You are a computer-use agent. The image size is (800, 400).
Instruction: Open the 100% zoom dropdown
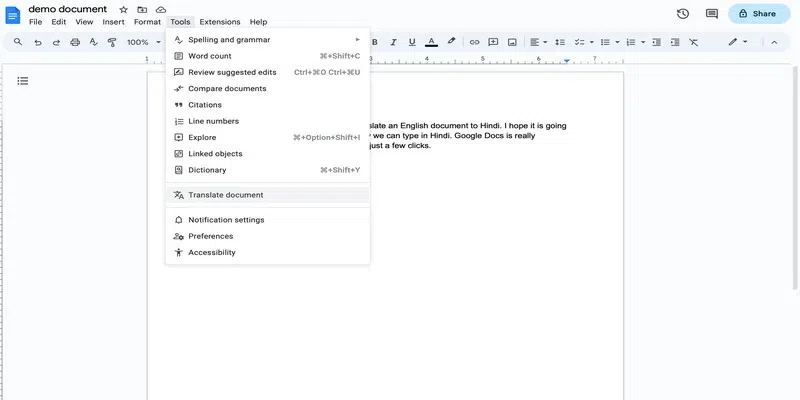(143, 42)
